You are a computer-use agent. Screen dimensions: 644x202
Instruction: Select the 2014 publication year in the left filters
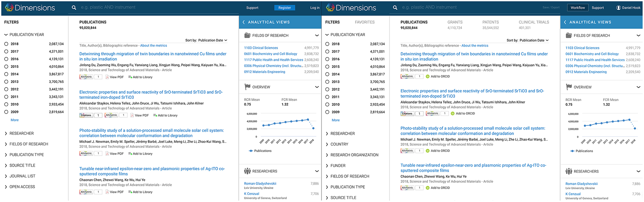(x=6, y=74)
